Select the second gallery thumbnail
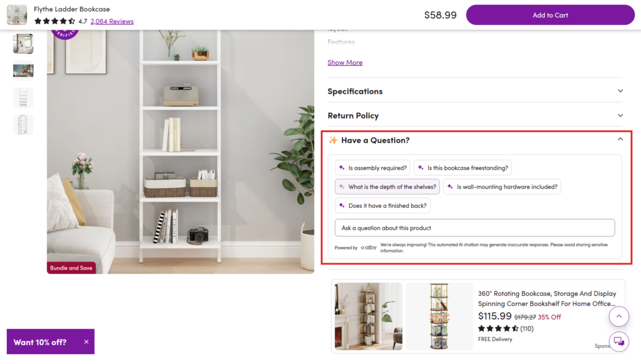641x364 pixels. [23, 71]
